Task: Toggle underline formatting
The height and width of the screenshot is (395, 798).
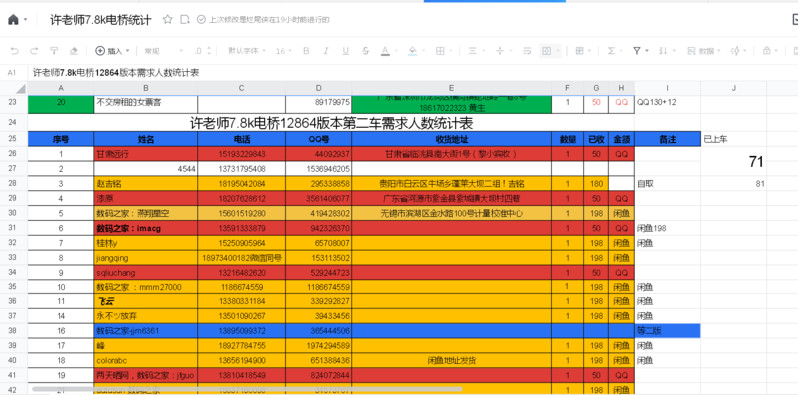Action: tap(346, 51)
